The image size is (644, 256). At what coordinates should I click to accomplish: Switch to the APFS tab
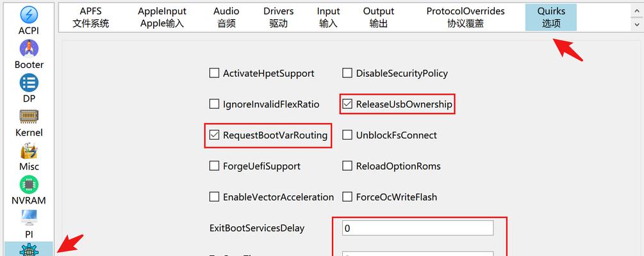click(x=91, y=17)
